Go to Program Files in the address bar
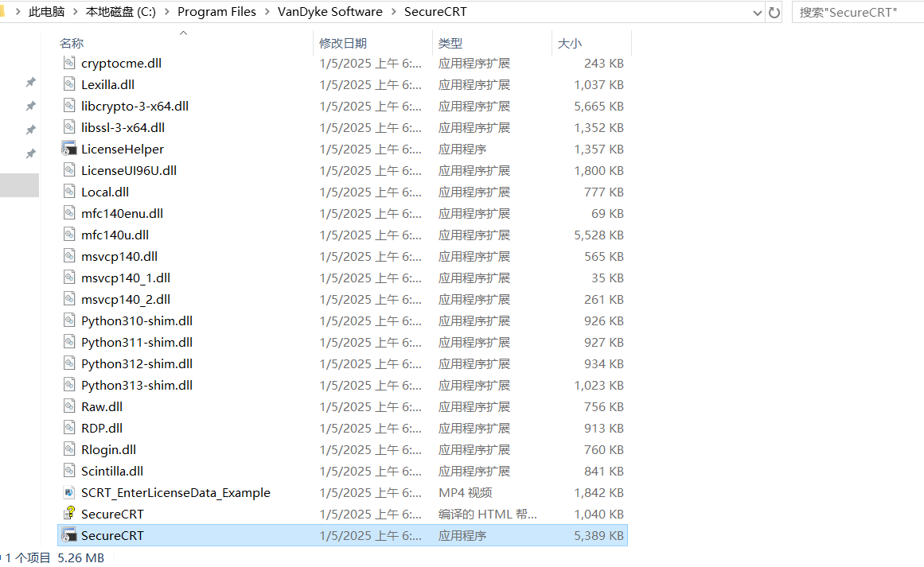The height and width of the screenshot is (567, 924). point(216,12)
